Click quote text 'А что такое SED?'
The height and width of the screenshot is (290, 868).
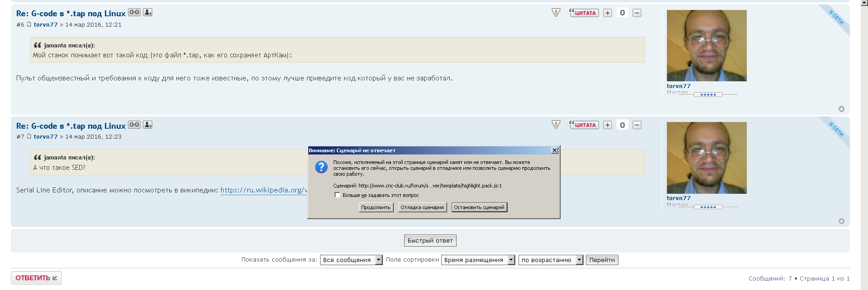[59, 168]
